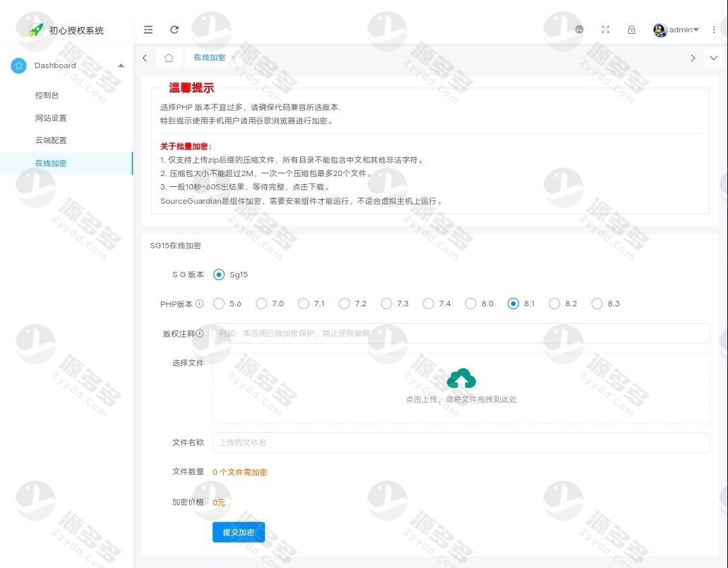Close the 在线加密 tab

coord(233,57)
